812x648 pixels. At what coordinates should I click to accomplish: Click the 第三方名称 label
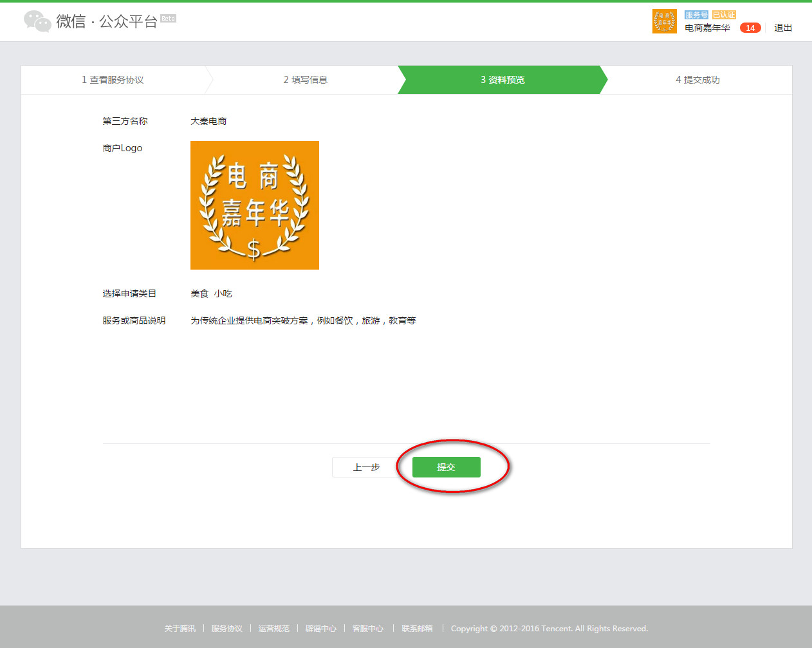125,121
